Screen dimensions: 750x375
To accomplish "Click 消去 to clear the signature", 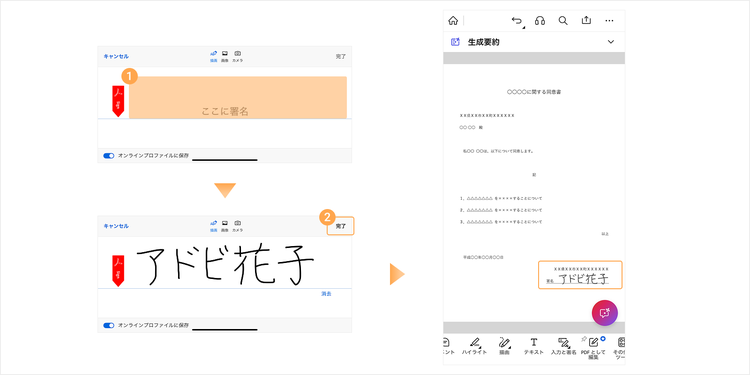I will pyautogui.click(x=326, y=294).
